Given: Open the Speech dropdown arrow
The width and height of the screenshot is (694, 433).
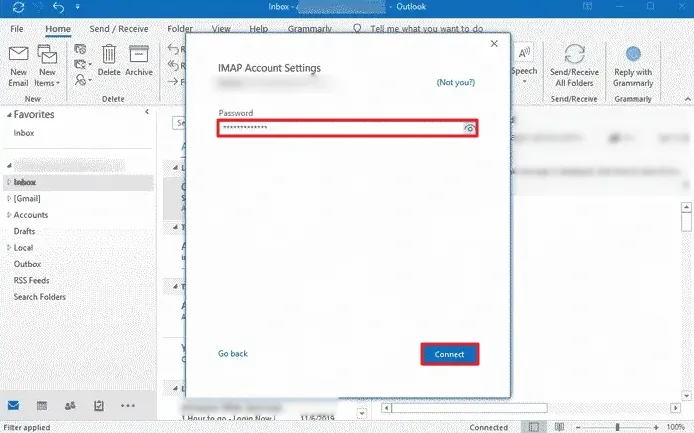Looking at the screenshot, I should [524, 81].
